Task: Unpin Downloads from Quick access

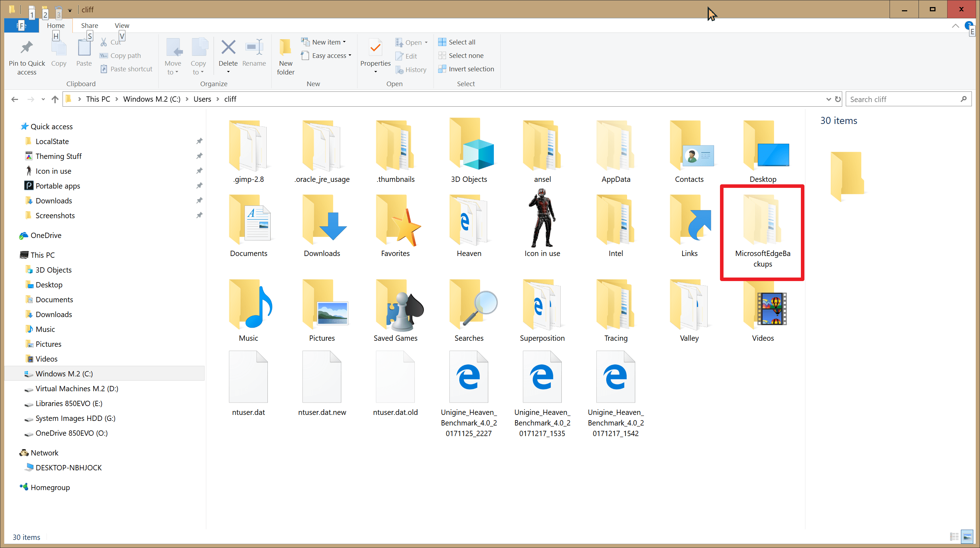Action: click(199, 201)
